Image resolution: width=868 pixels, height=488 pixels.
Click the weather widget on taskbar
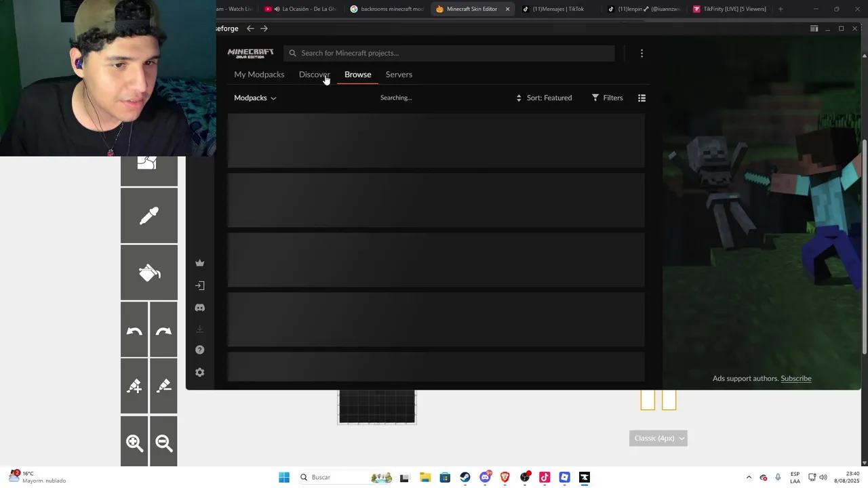pos(37,477)
